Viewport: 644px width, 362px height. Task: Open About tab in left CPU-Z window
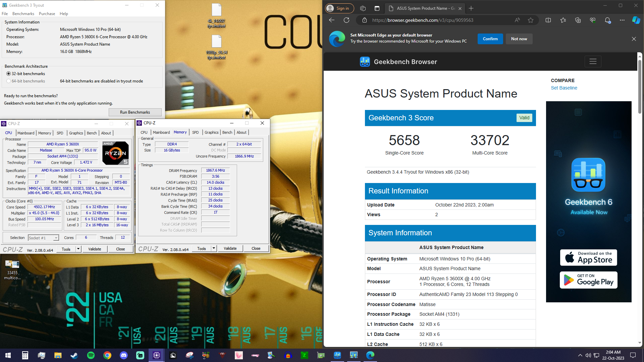(106, 133)
